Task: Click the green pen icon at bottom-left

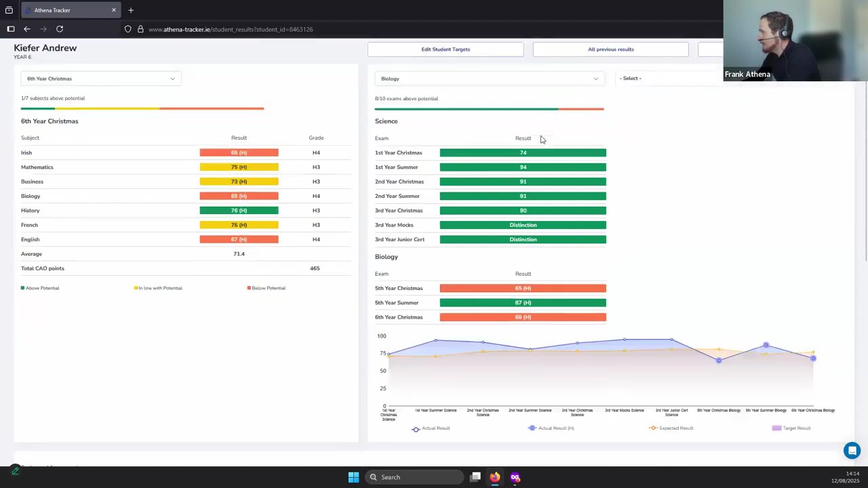Action: pyautogui.click(x=15, y=471)
